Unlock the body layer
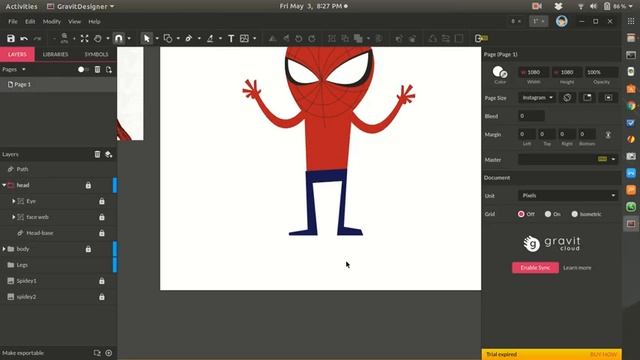This screenshot has height=360, width=640. [x=88, y=249]
